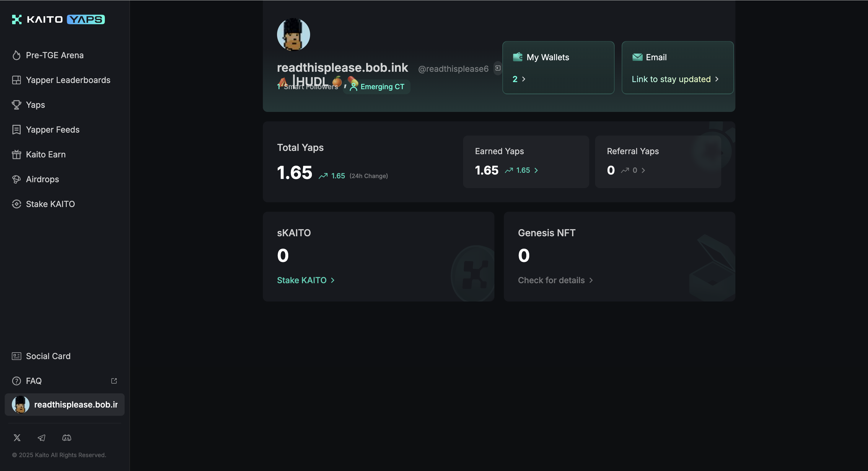Navigate to Yapper Feeds
The image size is (868, 471).
click(x=65, y=130)
